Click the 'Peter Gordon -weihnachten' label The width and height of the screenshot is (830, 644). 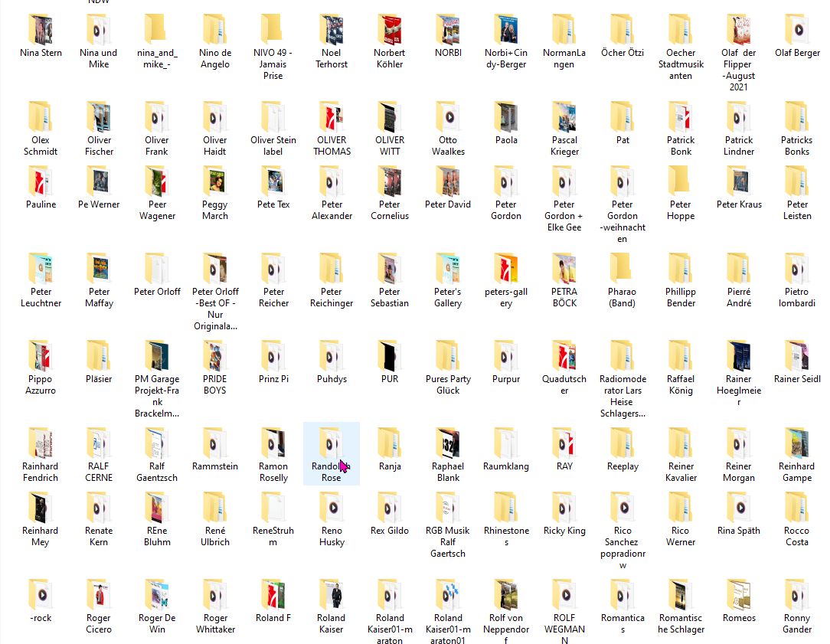coord(622,222)
